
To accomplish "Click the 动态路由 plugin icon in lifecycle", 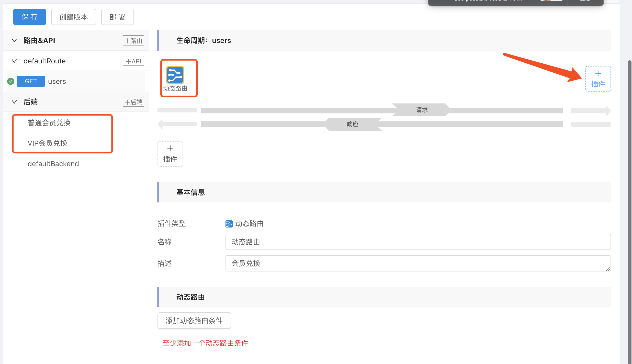I will pos(175,75).
